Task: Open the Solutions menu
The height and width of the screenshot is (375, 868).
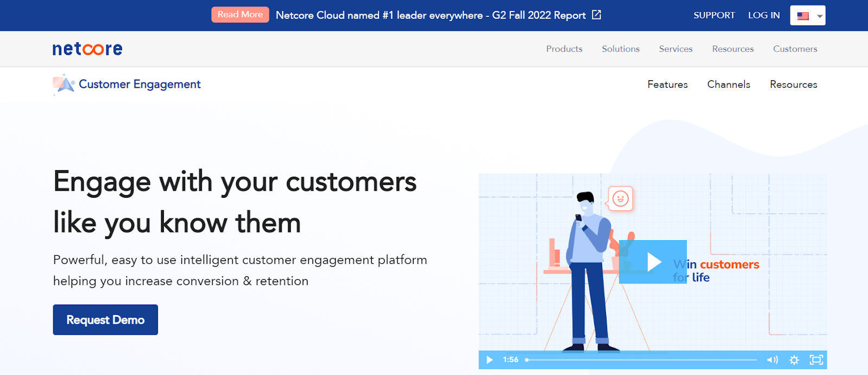Action: coord(621,49)
